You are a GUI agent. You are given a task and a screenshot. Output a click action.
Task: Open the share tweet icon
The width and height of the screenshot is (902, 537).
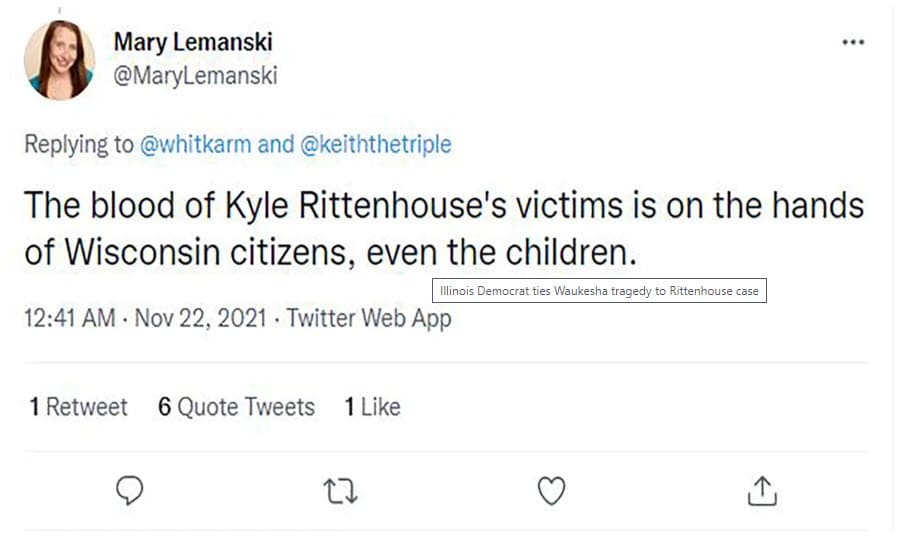(x=762, y=490)
